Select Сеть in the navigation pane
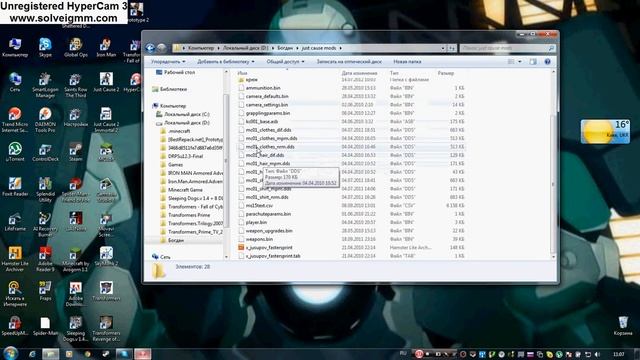This screenshot has width=640, height=360. [165, 257]
